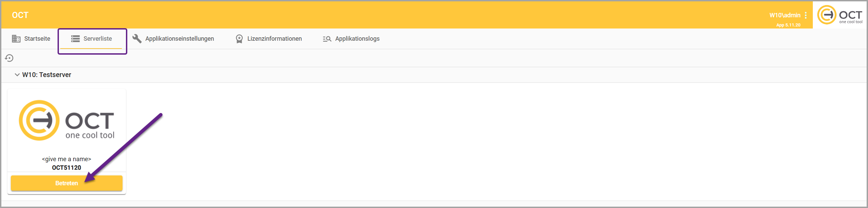Viewport: 868px width, 208px height.
Task: Open the W10\admin user dropdown
Action: click(784, 15)
